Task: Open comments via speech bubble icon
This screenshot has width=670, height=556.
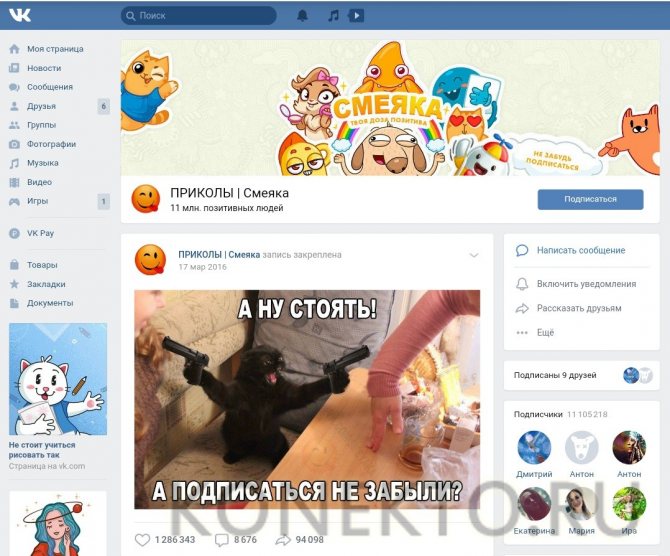Action: tap(221, 540)
